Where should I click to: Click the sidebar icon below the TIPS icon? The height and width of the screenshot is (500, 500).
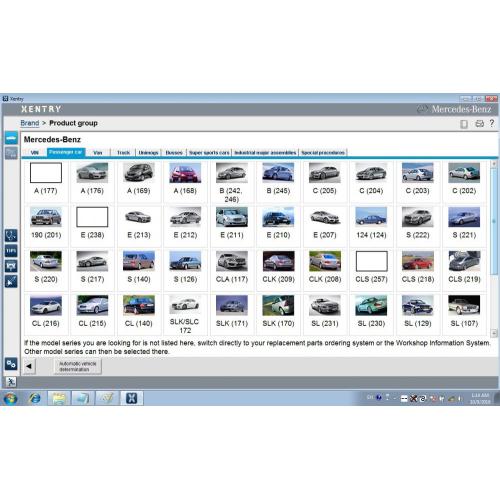(11, 266)
